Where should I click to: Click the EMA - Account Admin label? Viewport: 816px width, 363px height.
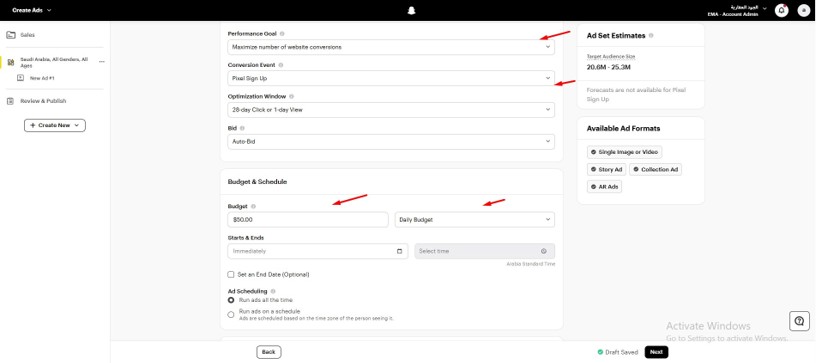point(733,15)
